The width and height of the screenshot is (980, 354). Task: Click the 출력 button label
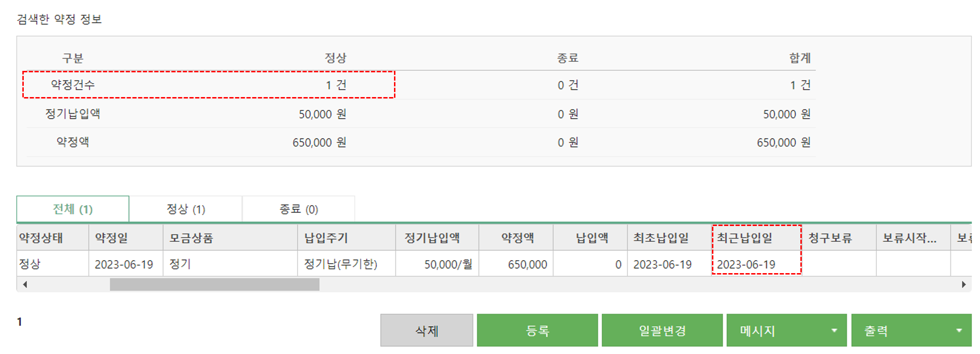tap(876, 331)
